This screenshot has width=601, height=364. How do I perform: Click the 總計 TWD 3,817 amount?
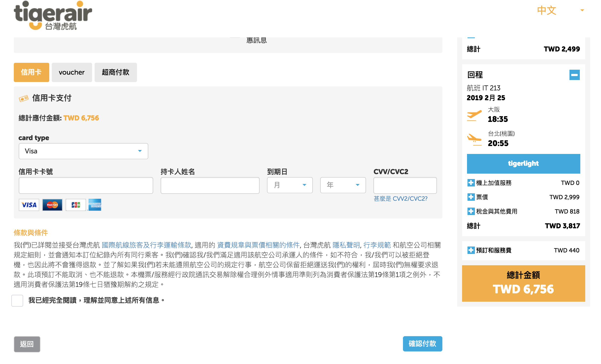(562, 226)
